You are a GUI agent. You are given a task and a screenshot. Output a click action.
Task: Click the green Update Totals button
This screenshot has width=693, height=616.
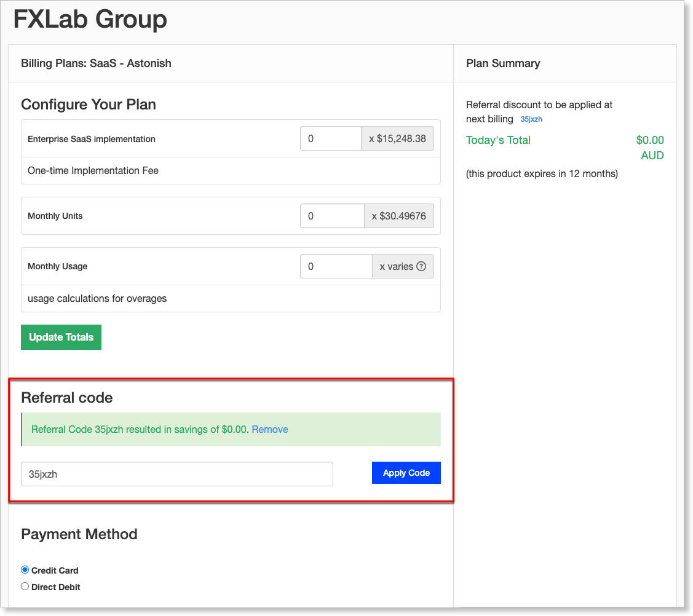[61, 337]
